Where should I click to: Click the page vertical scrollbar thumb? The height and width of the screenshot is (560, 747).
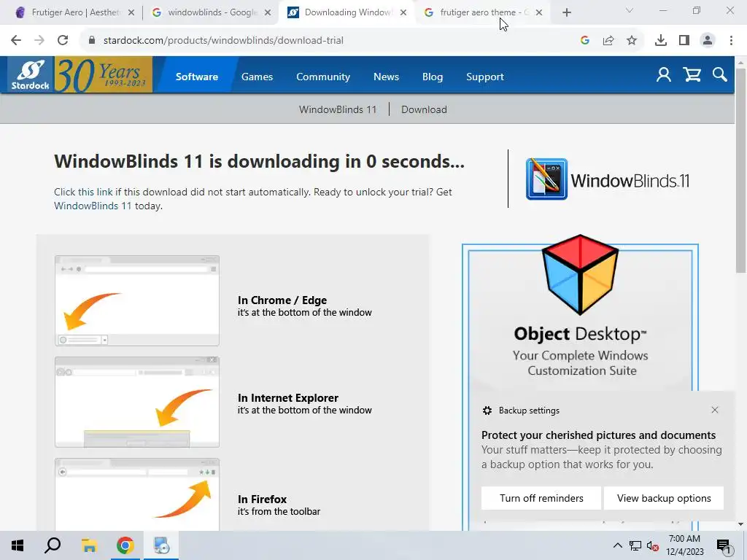coord(741,170)
